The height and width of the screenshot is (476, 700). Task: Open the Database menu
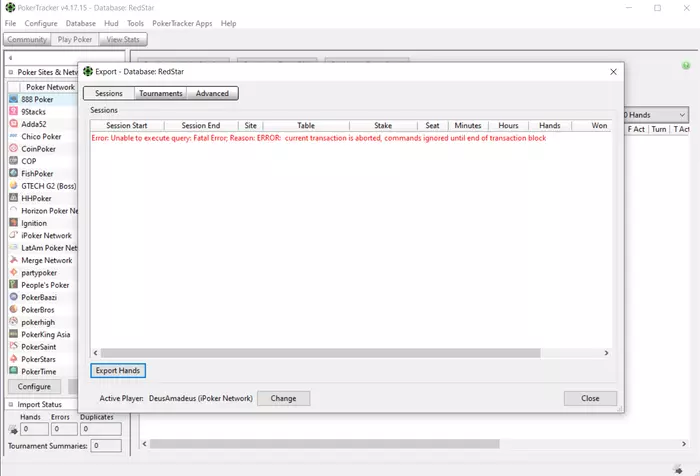coord(80,23)
